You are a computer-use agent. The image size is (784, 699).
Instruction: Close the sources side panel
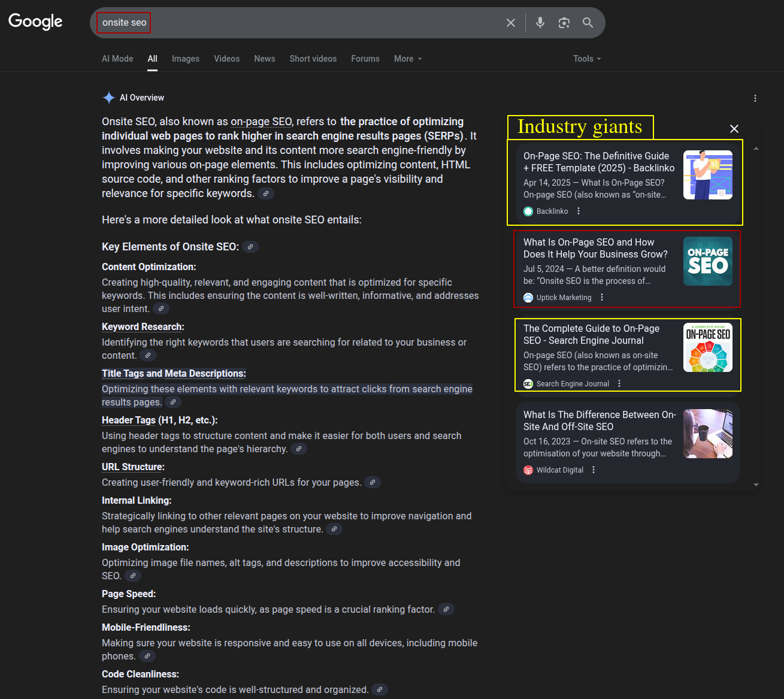point(734,129)
